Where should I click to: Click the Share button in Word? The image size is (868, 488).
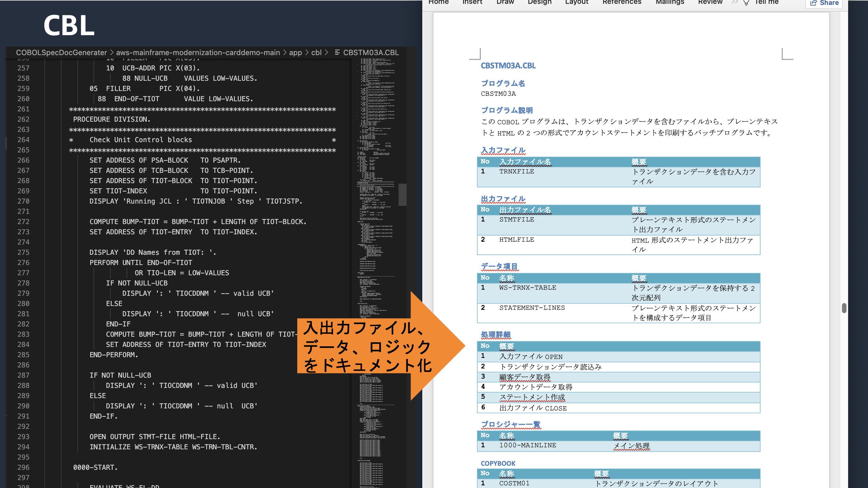(x=824, y=3)
